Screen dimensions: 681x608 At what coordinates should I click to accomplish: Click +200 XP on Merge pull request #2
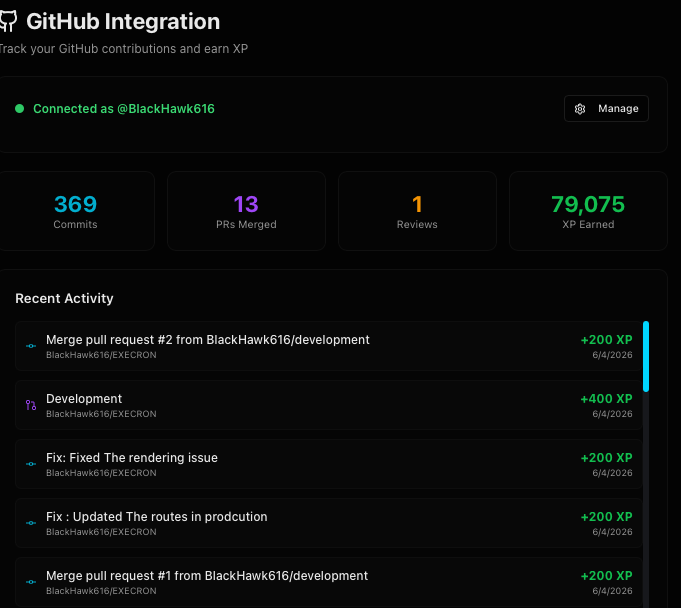(606, 340)
